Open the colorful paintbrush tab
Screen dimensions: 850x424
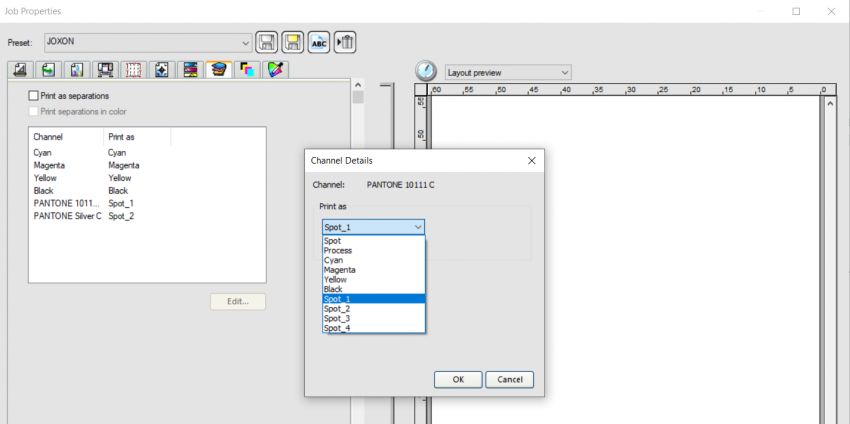pyautogui.click(x=274, y=70)
